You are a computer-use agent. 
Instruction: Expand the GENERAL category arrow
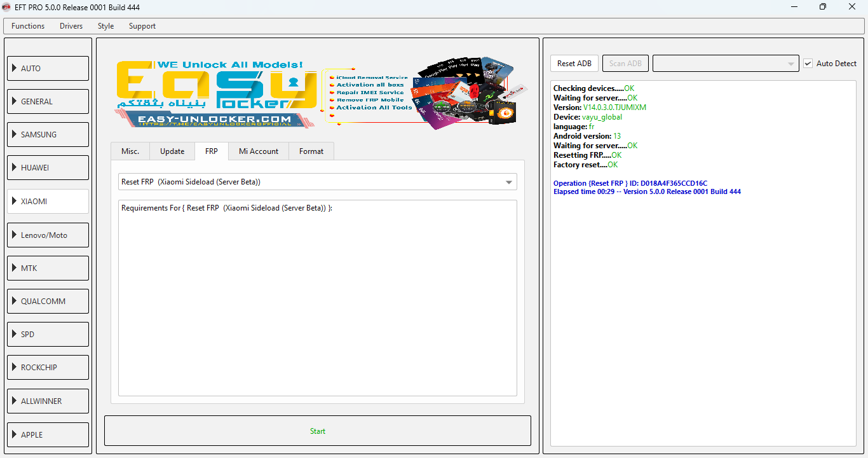pyautogui.click(x=14, y=101)
